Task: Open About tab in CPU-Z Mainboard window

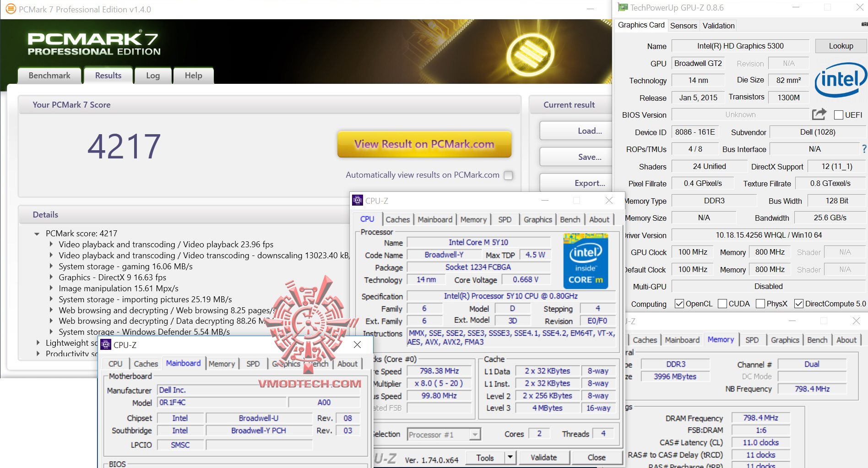Action: (x=347, y=364)
